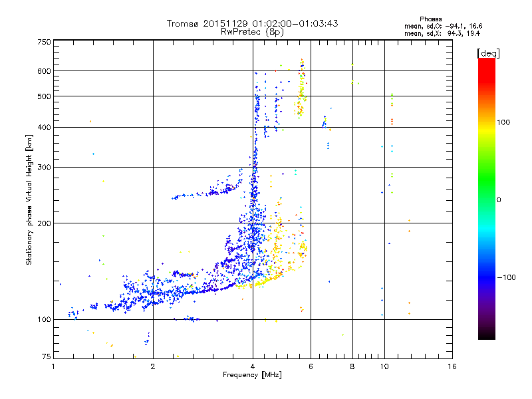Click the y-axis tick label '300'
Viewport: 532px width, 399px height.
coord(44,168)
